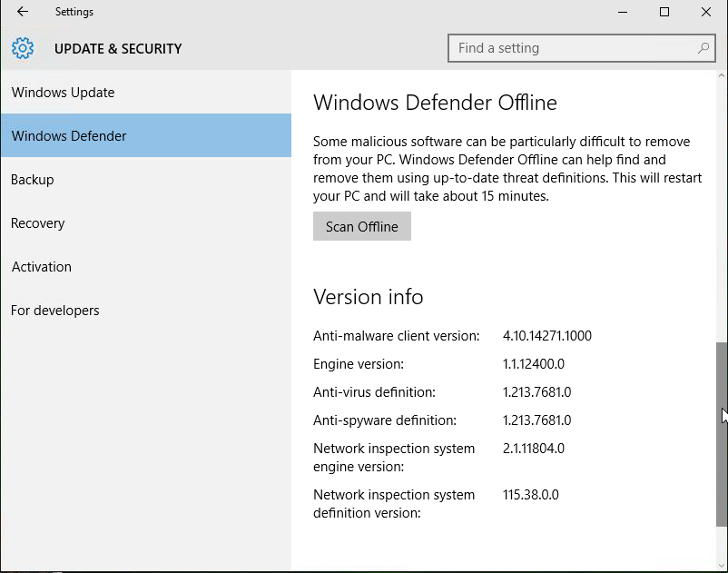Viewport: 728px width, 573px height.
Task: Select For developers in the sidebar
Action: pyautogui.click(x=54, y=310)
